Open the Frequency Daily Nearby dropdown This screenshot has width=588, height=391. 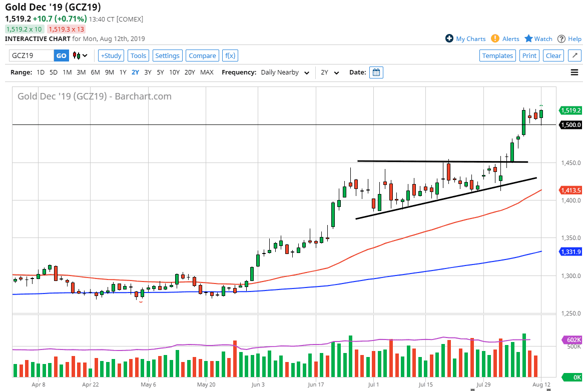point(284,72)
